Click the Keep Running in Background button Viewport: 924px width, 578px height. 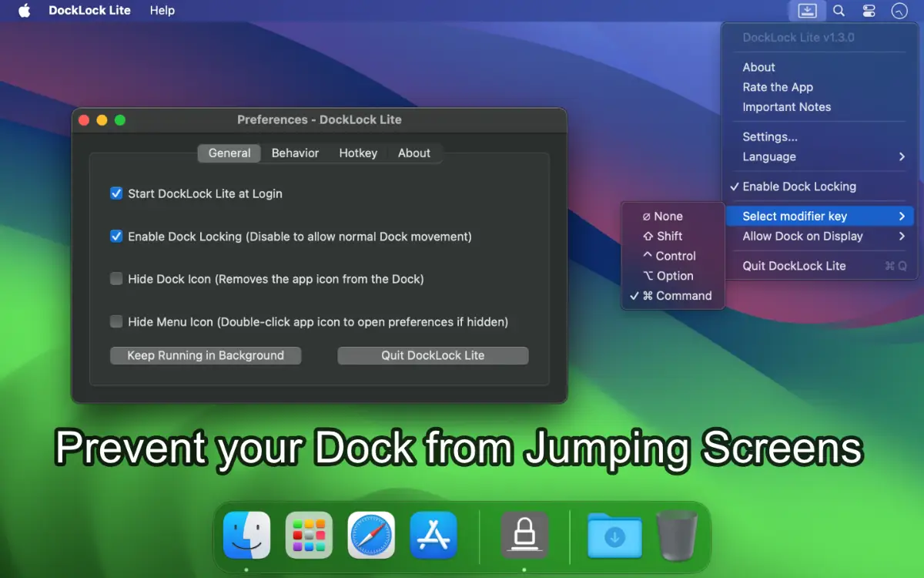[x=206, y=355]
